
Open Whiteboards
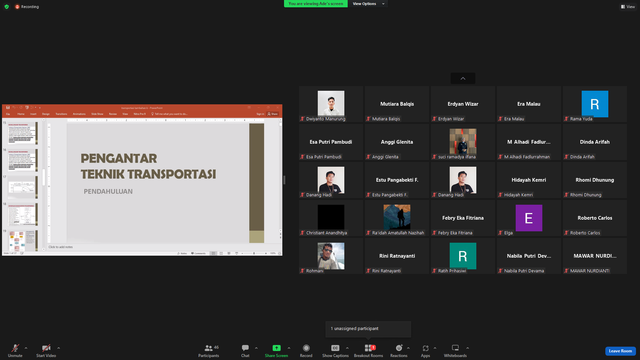[455, 350]
